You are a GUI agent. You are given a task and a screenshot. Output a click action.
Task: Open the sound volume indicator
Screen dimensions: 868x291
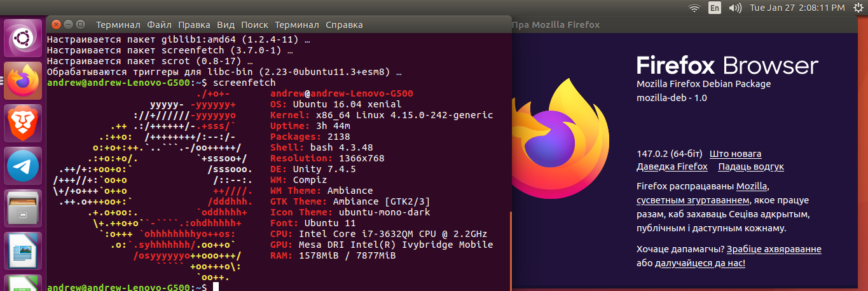click(x=735, y=8)
